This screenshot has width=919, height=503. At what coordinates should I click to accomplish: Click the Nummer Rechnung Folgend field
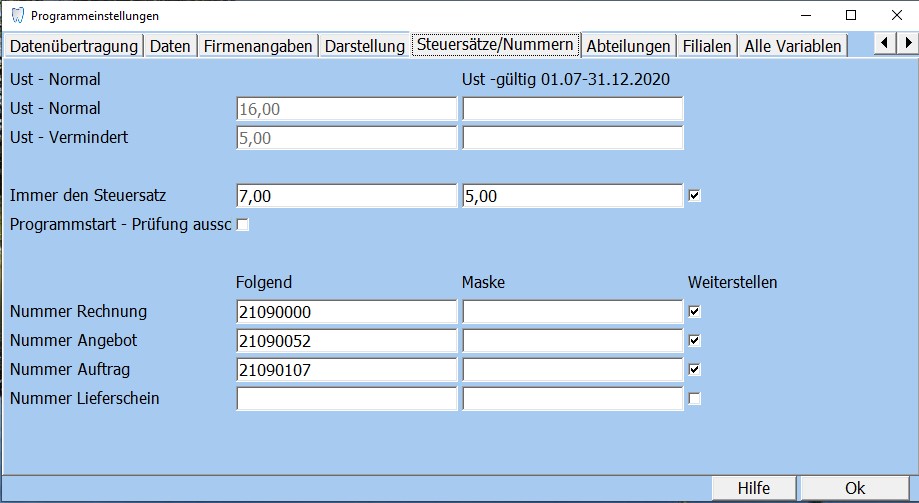coord(346,312)
